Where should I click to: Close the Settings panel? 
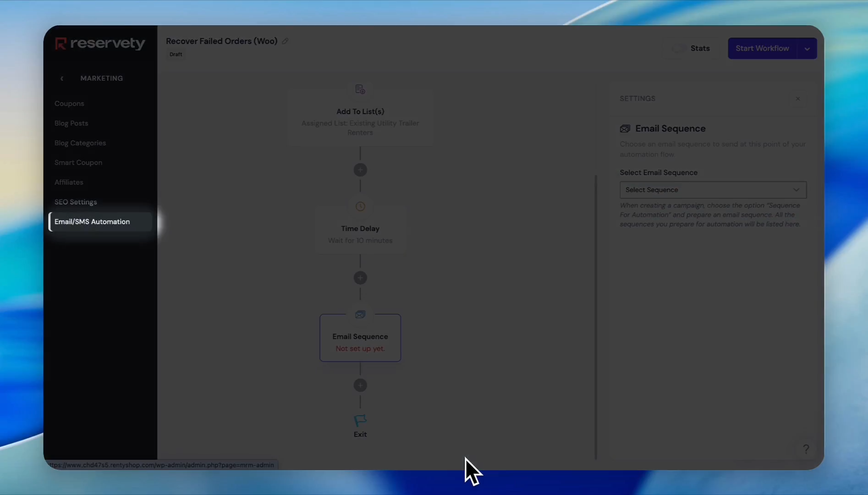point(798,99)
